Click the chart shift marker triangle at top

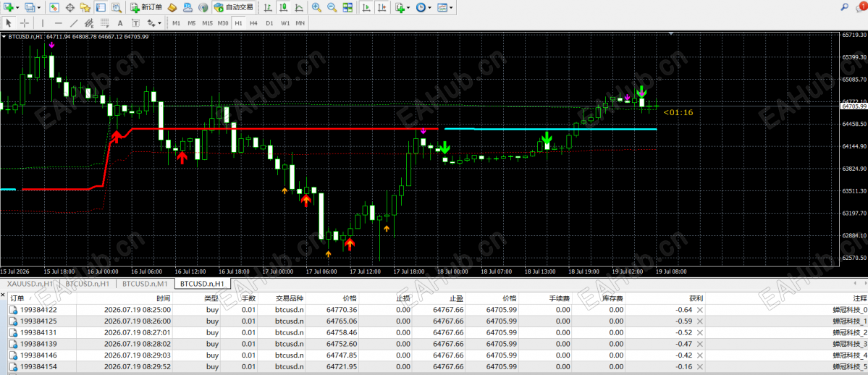point(672,34)
